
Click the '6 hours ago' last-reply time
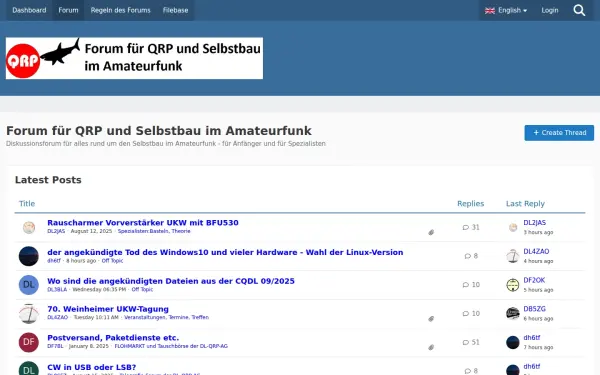point(538,318)
